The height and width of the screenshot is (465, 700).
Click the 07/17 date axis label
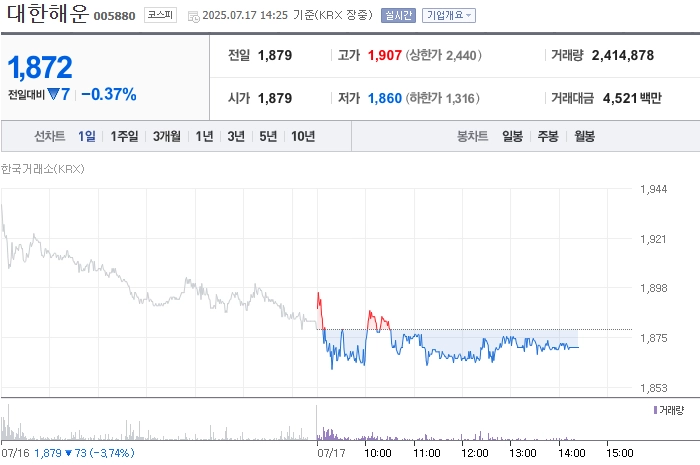point(331,453)
